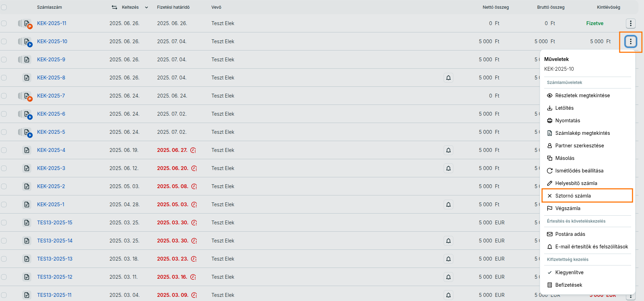Image resolution: width=644 pixels, height=301 pixels.
Task: Click the swap arrows icon beside Keltezés
Action: (x=114, y=7)
